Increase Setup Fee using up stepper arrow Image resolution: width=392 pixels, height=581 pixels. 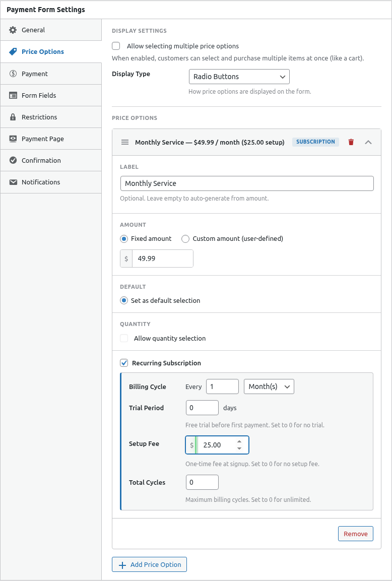[239, 442]
